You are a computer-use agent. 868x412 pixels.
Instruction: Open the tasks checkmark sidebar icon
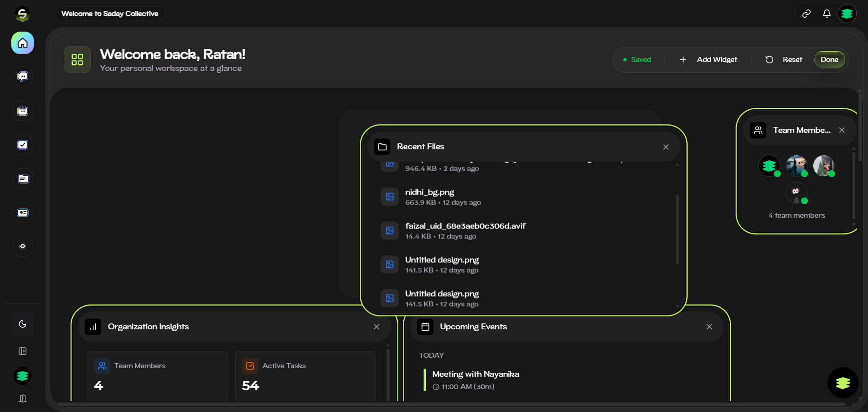(x=23, y=145)
